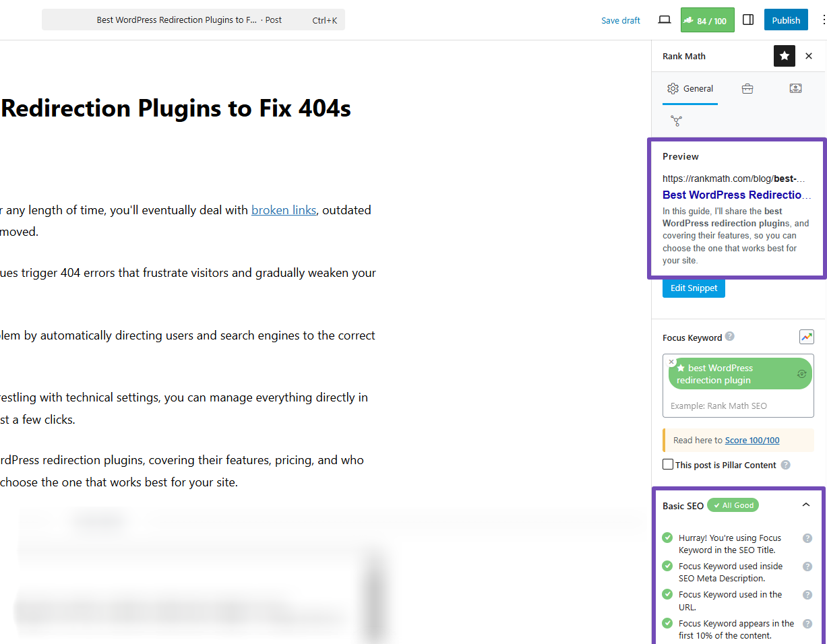Screen dimensions: 827x644
Task: Switch to the Advanced toolbox tab icon
Action: click(x=747, y=89)
